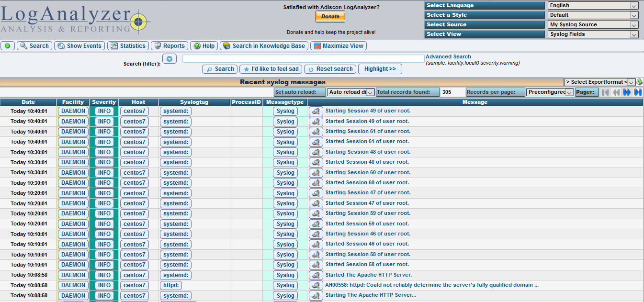Open the Select Language dropdown
The height and width of the screenshot is (302, 644).
pos(593,6)
